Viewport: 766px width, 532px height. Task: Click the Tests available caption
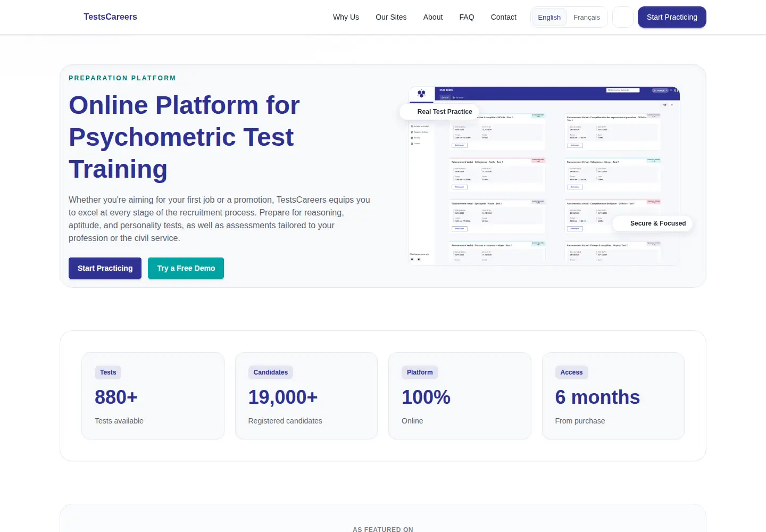pos(119,421)
